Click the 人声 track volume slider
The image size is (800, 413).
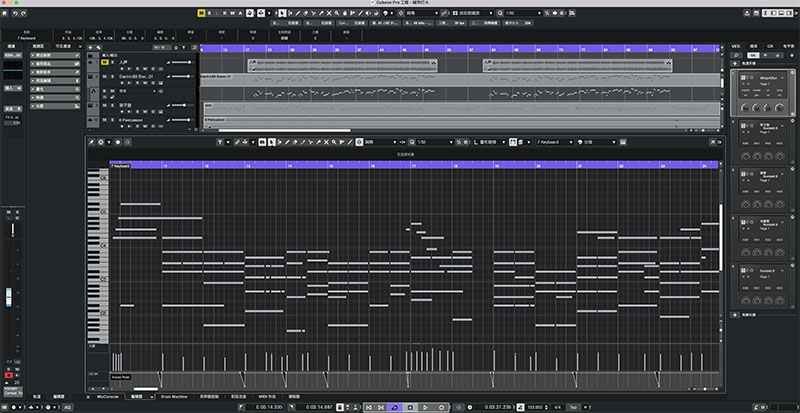coord(181,62)
